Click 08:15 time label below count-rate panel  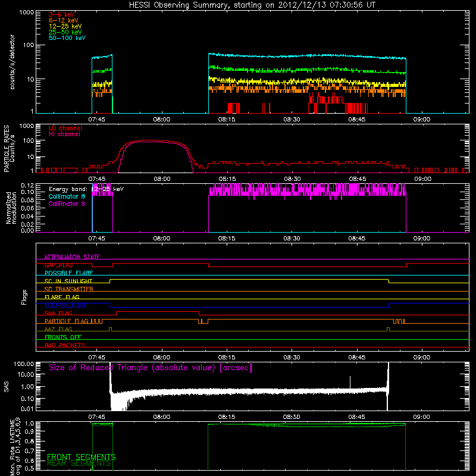227,120
